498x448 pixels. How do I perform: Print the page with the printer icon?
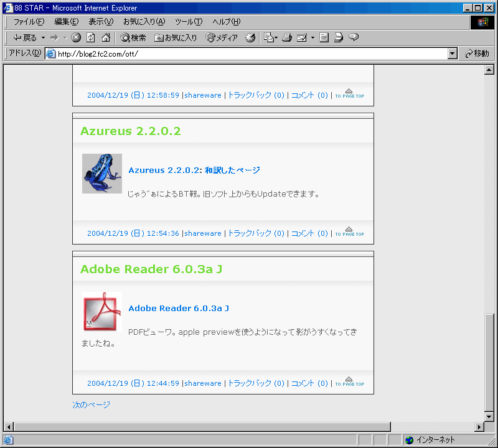click(x=287, y=38)
